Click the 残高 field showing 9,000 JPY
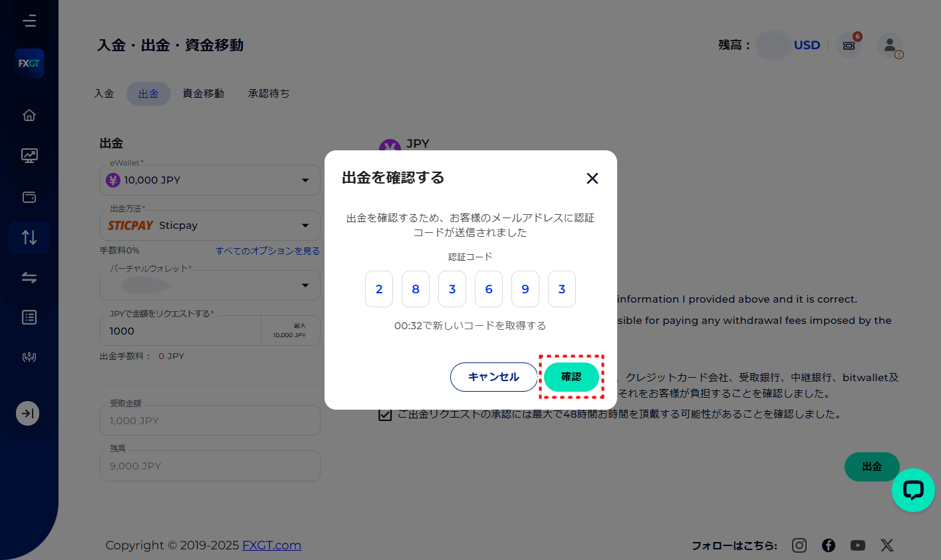This screenshot has width=941, height=560. (210, 466)
